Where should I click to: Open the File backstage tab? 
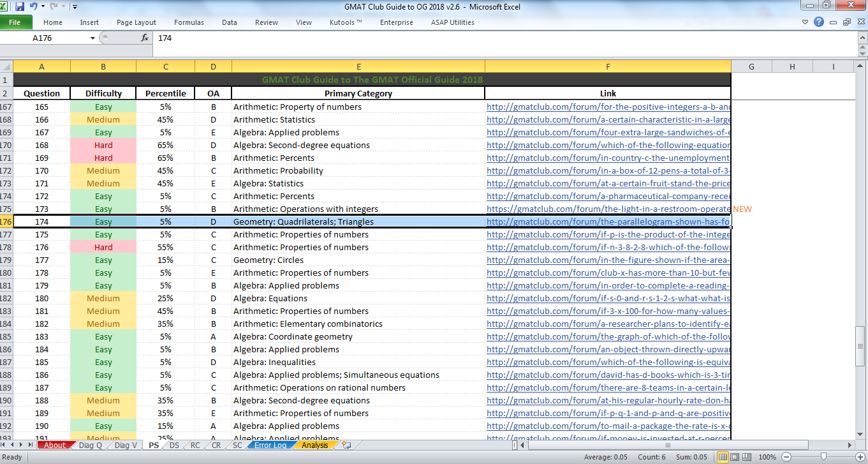click(15, 22)
